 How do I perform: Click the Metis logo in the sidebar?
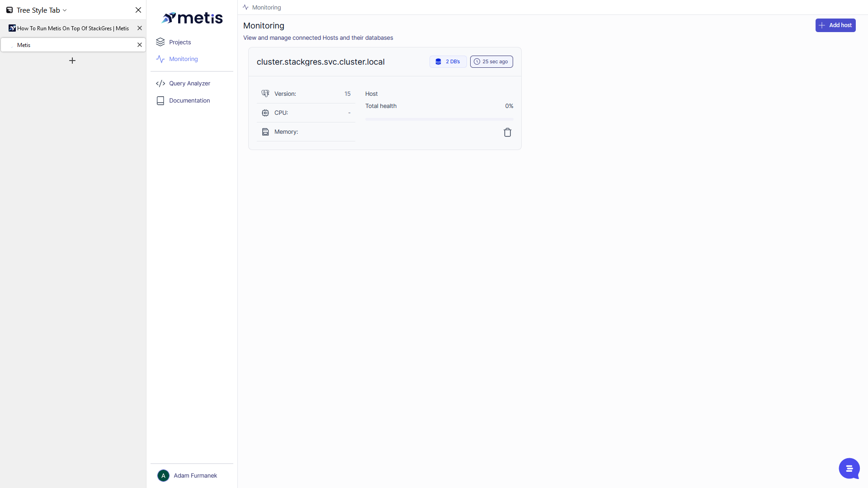[x=192, y=18]
